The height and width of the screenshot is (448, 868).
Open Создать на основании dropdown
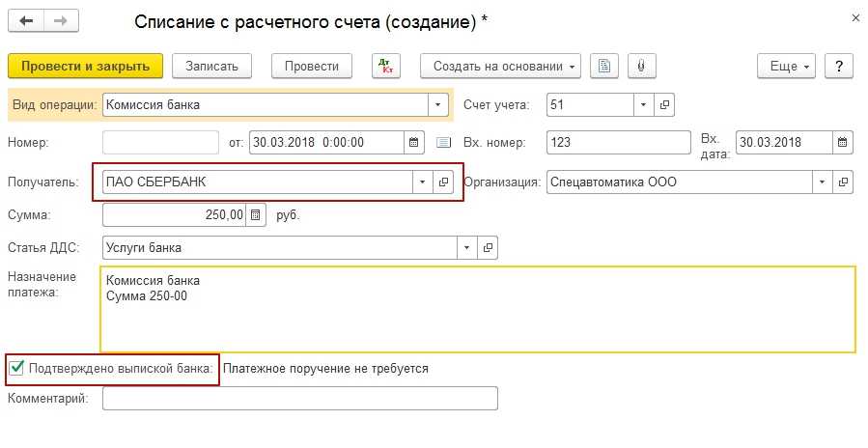pyautogui.click(x=500, y=66)
